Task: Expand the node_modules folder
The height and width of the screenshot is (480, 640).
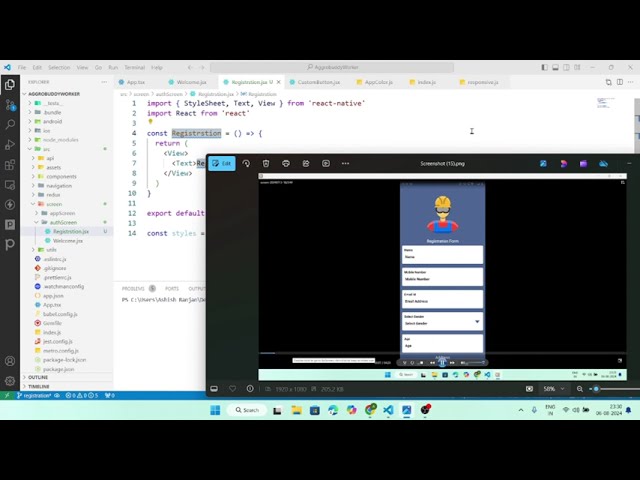Action: pos(60,140)
